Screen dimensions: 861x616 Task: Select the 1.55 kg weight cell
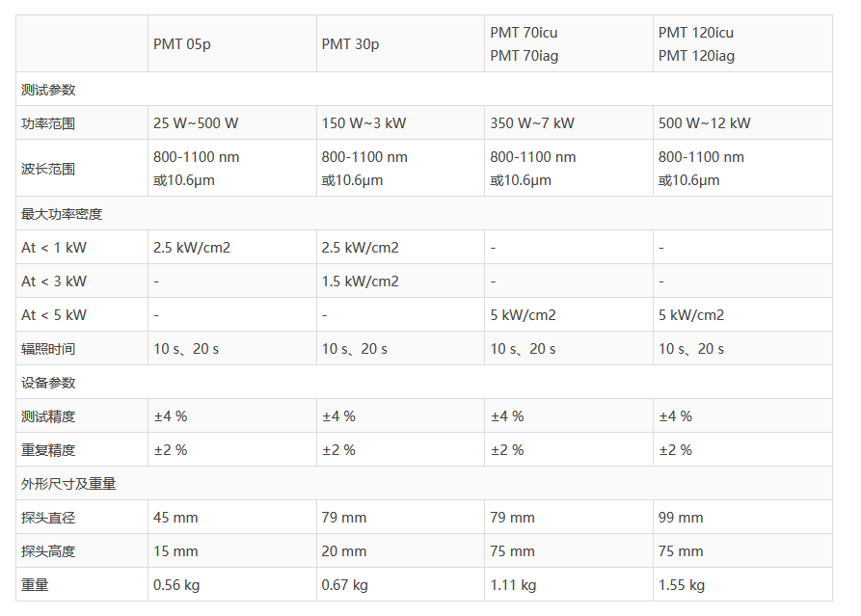[x=682, y=585]
